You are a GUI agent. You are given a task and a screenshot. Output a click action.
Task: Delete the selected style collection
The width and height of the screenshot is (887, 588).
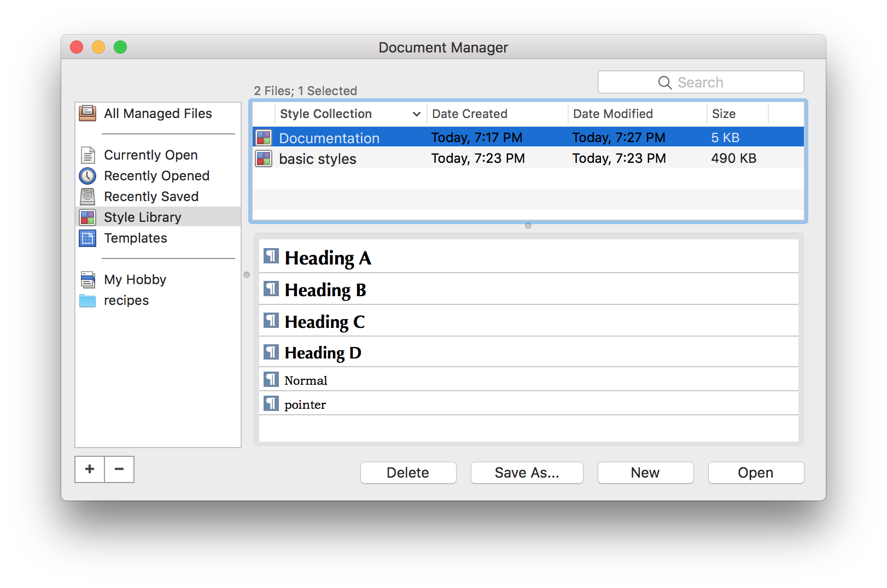[408, 473]
